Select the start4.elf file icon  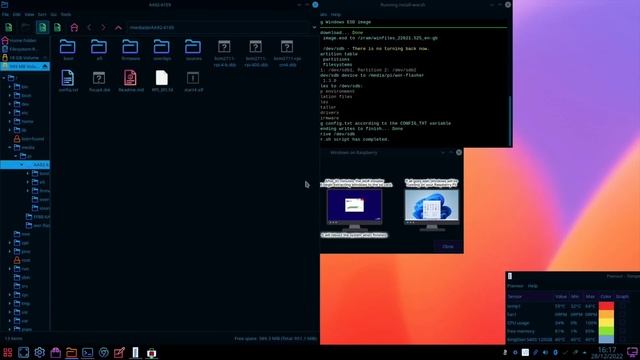[x=193, y=78]
